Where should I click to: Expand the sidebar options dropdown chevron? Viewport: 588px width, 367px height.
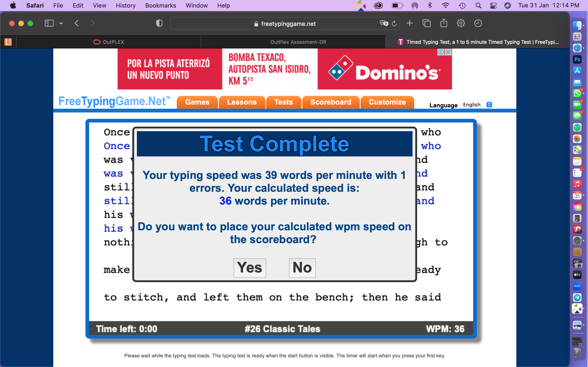61,23
